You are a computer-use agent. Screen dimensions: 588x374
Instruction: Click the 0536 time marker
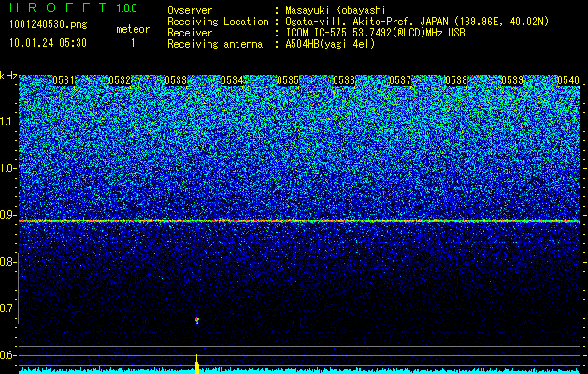click(x=344, y=80)
